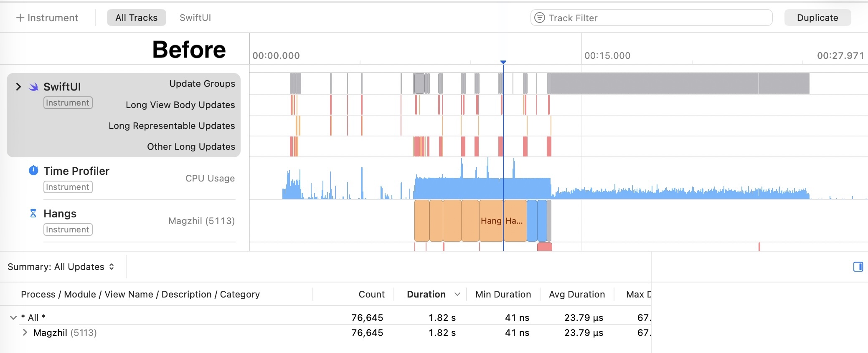Expand the Magzhil (5113) row

(x=25, y=333)
